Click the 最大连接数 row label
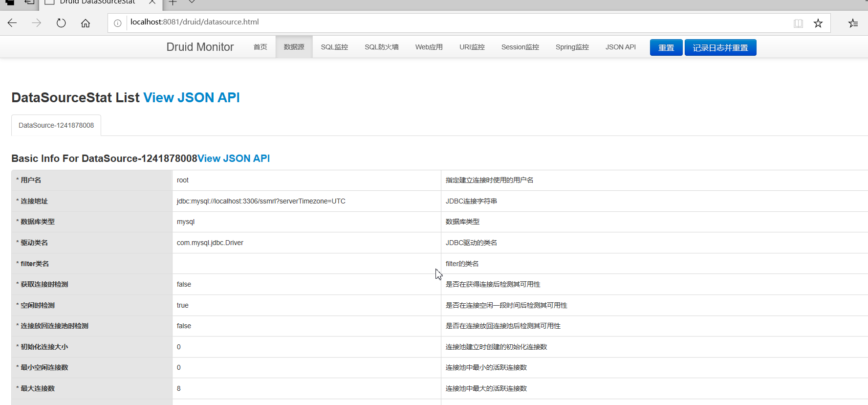The image size is (868, 405). [38, 388]
